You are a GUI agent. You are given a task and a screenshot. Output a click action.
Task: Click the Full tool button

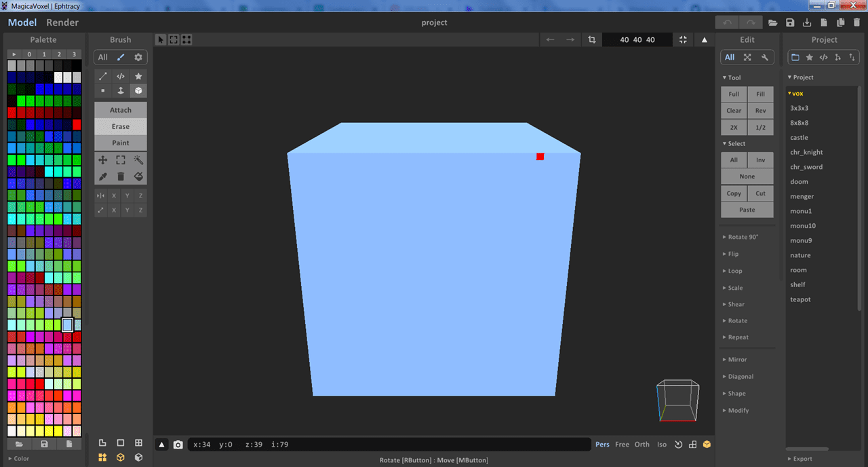(734, 94)
